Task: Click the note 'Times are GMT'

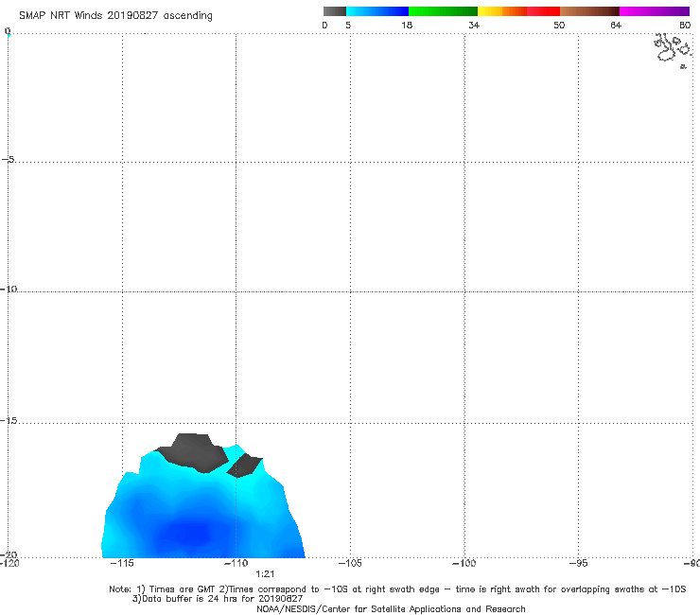Action: click(176, 589)
